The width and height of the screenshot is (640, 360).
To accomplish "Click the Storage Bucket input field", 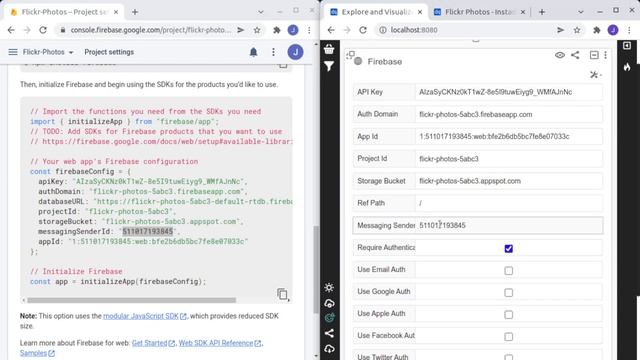I will pos(509,181).
